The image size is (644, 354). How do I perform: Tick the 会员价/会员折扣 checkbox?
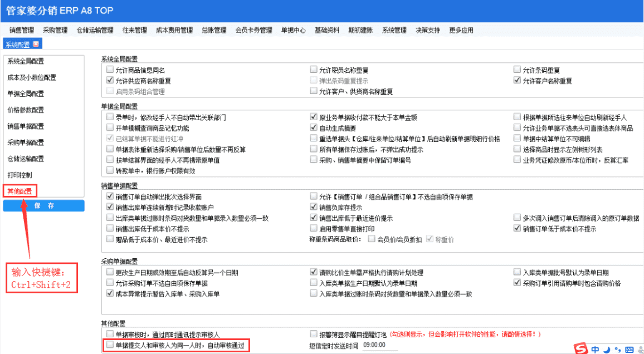point(371,239)
